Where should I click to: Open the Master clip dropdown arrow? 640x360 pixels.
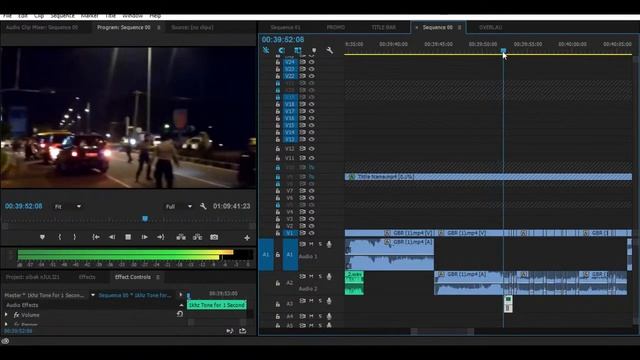(x=93, y=295)
